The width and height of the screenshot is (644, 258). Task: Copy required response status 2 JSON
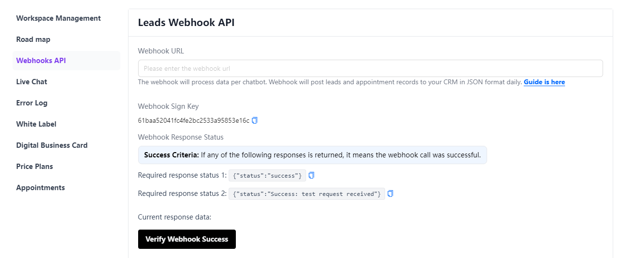click(x=390, y=193)
